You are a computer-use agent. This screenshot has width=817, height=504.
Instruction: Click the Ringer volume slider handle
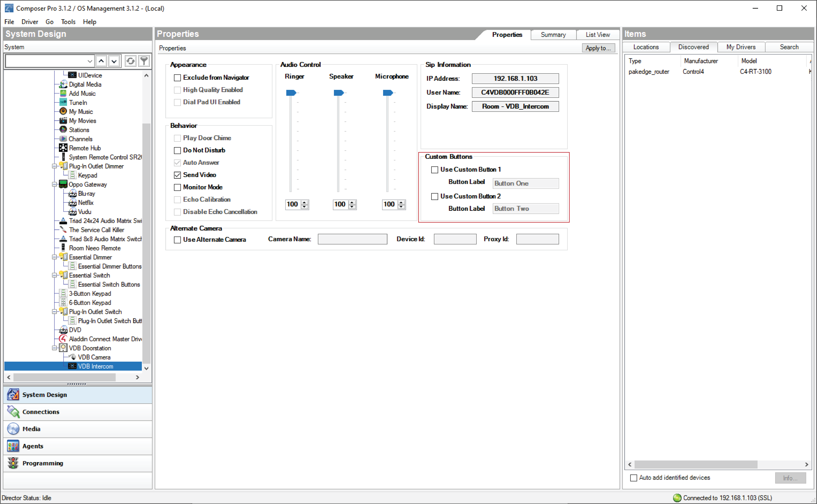pyautogui.click(x=291, y=93)
